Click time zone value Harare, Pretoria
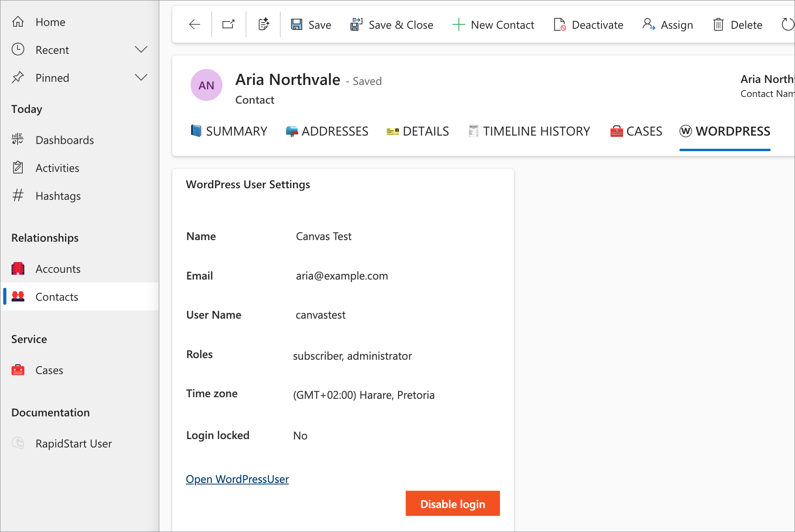The image size is (795, 532). pyautogui.click(x=364, y=395)
